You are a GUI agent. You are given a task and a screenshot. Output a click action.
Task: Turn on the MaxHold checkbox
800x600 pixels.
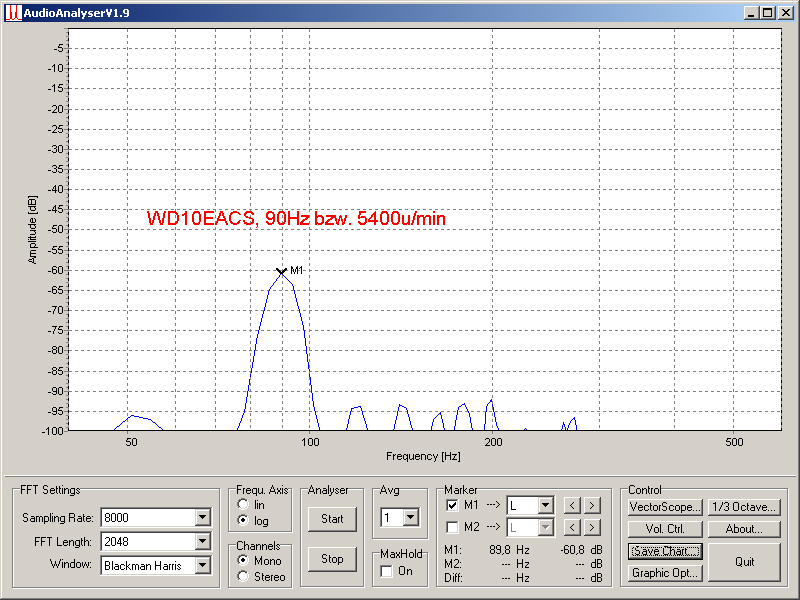coord(387,571)
